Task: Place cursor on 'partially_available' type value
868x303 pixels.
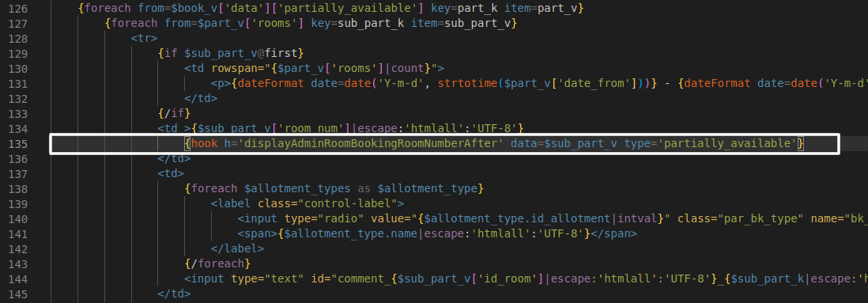Action: coord(728,143)
